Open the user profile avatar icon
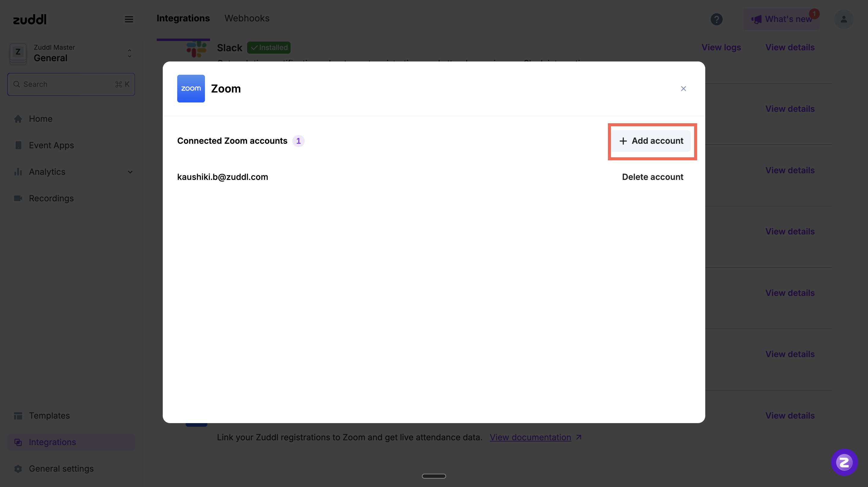This screenshot has height=487, width=868. (x=843, y=19)
